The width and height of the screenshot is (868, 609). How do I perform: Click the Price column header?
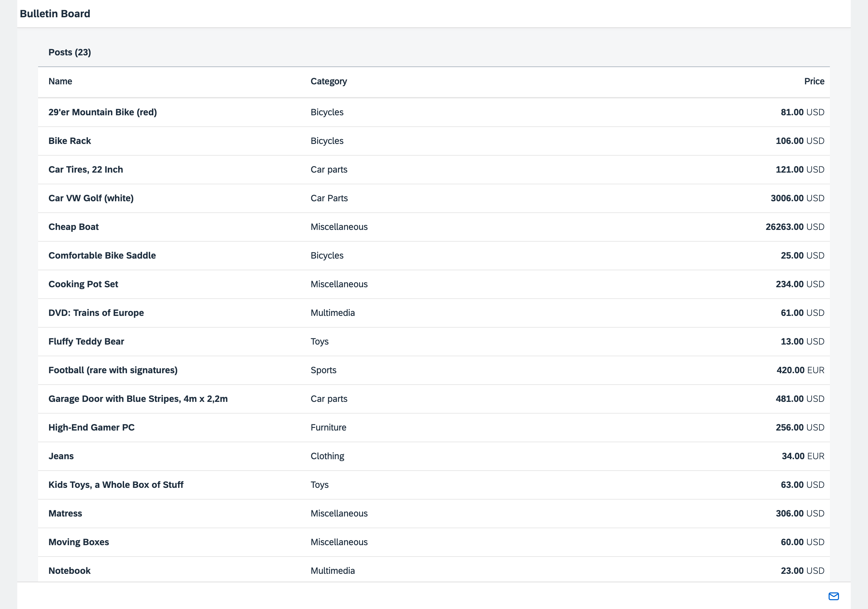814,81
